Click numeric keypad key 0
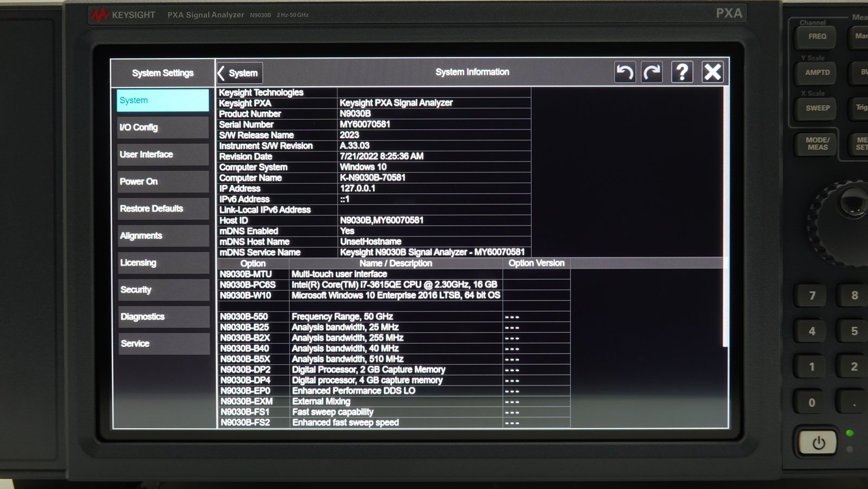Viewport: 868px width, 489px height. pos(812,403)
